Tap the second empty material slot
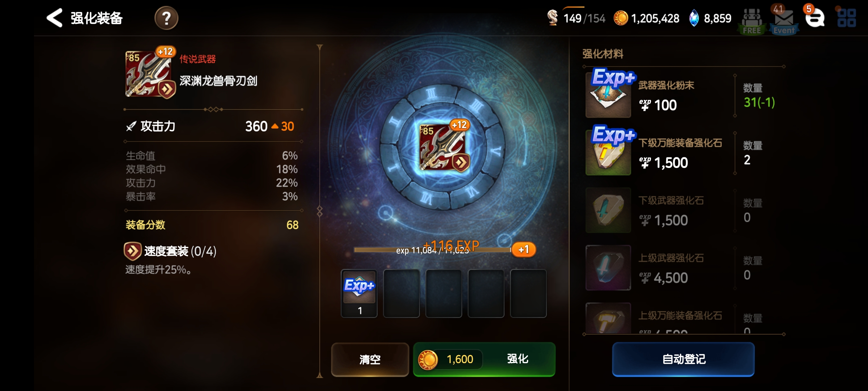This screenshot has height=391, width=868. pos(401,294)
